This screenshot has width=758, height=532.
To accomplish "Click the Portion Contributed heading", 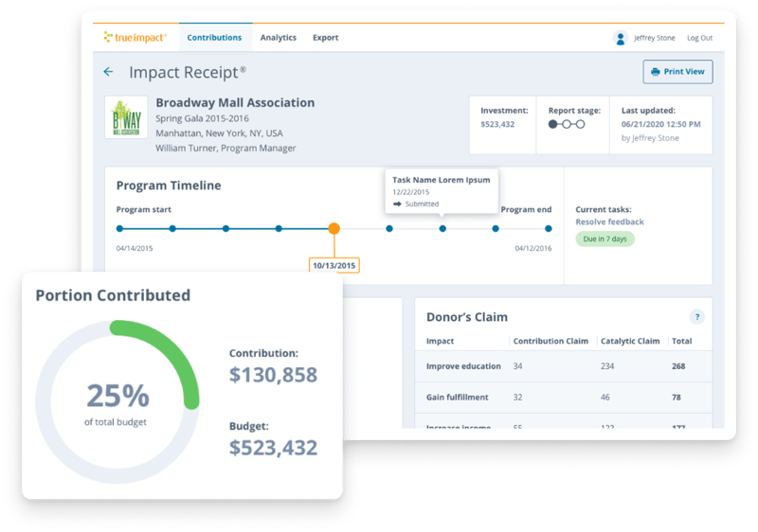I will point(113,295).
